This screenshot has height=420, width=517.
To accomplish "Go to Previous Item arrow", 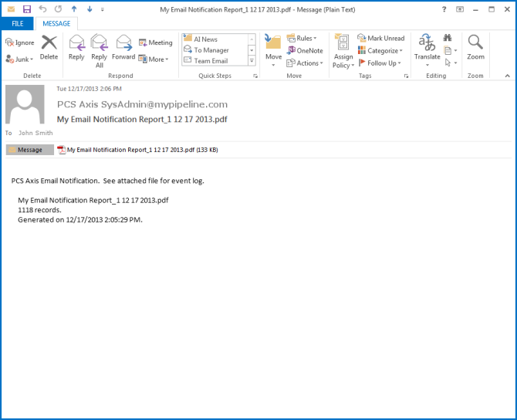I will [x=74, y=9].
